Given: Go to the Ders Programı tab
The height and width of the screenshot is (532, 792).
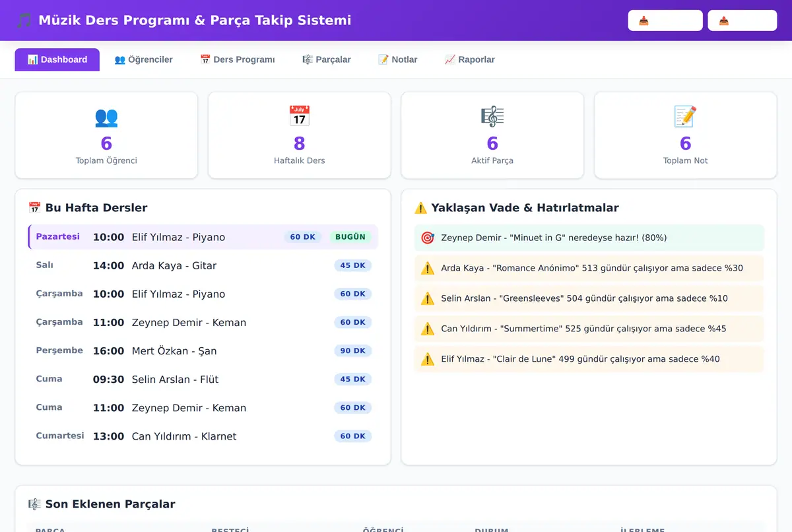Looking at the screenshot, I should point(238,59).
